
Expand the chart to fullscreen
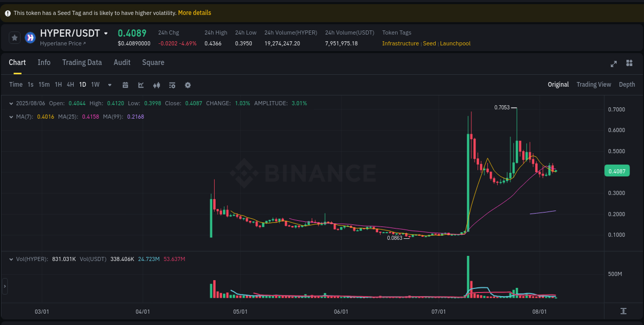pos(613,63)
